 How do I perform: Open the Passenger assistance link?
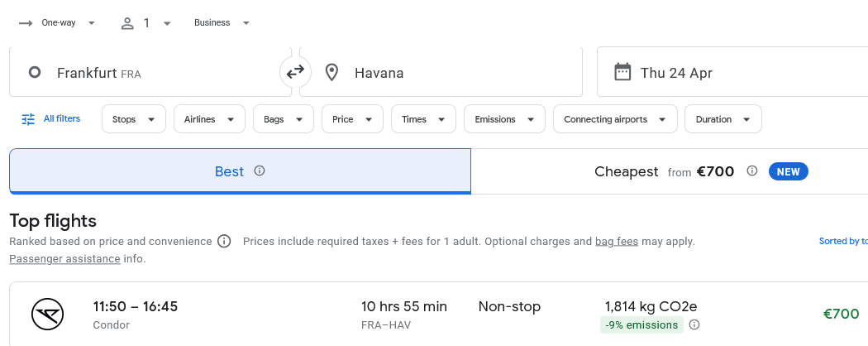pyautogui.click(x=63, y=259)
